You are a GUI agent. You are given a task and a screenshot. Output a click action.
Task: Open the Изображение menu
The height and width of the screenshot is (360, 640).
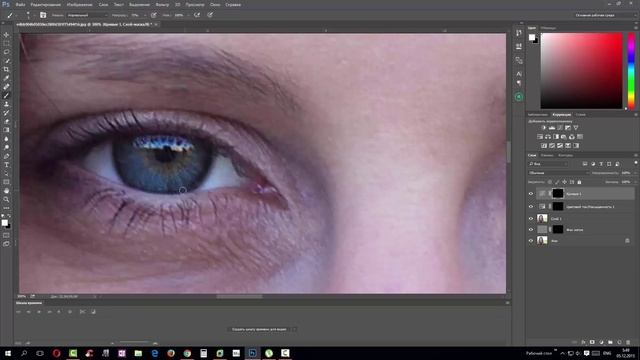(80, 4)
